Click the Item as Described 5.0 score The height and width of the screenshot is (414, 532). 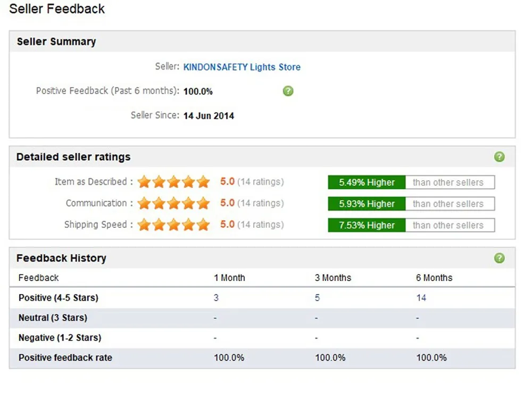(x=227, y=182)
